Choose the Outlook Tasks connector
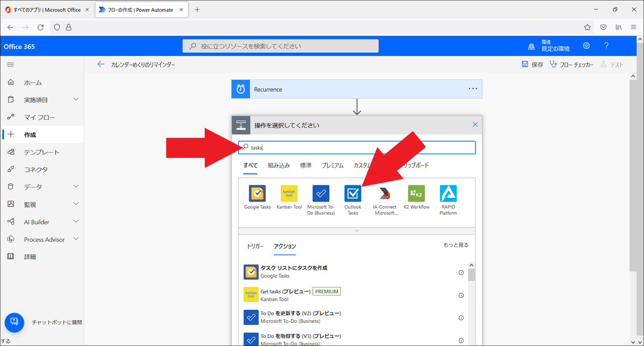 [353, 193]
